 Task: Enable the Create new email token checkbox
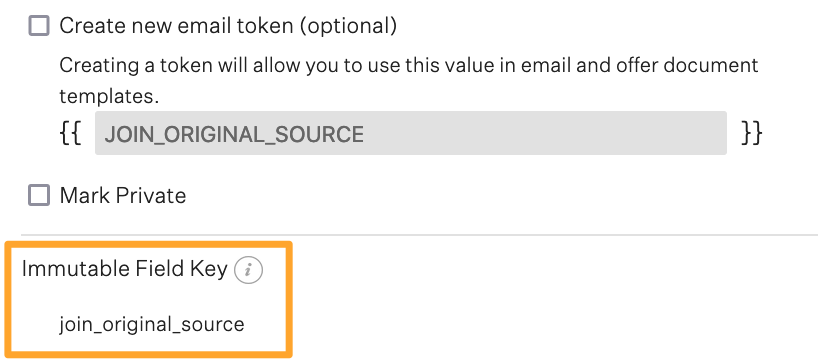coord(39,26)
